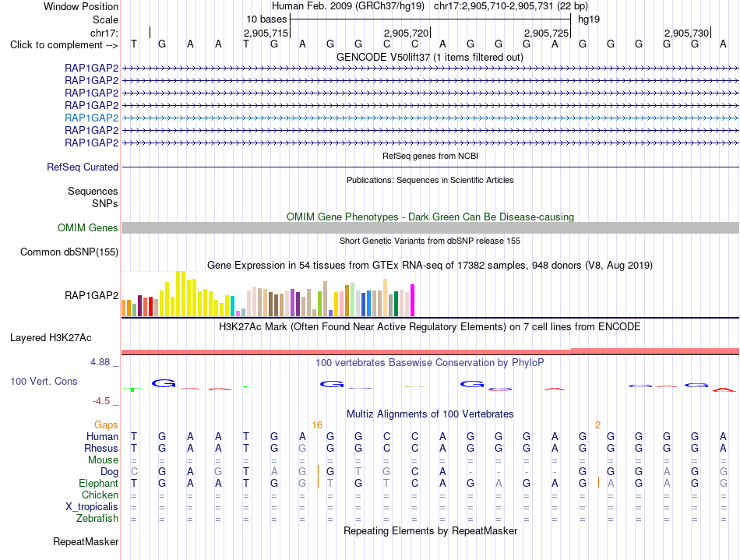
Task: Open the OMIM Genes track label
Action: 88,228
